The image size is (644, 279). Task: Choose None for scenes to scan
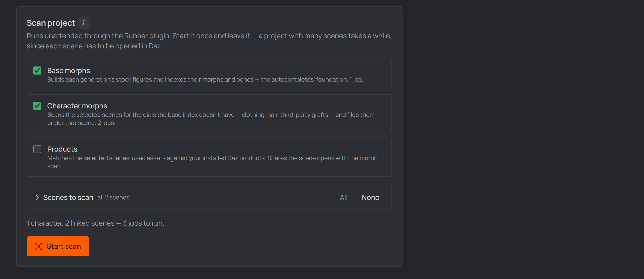coord(370,197)
